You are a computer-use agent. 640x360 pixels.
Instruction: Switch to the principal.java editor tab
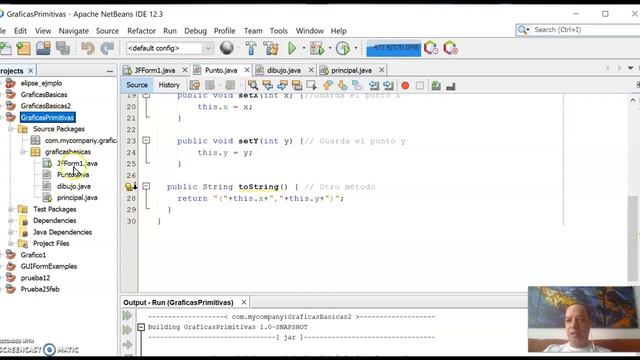coord(351,70)
